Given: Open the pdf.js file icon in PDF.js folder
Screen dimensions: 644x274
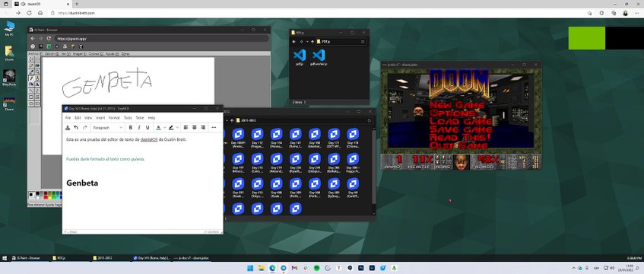Looking at the screenshot, I should tap(300, 57).
